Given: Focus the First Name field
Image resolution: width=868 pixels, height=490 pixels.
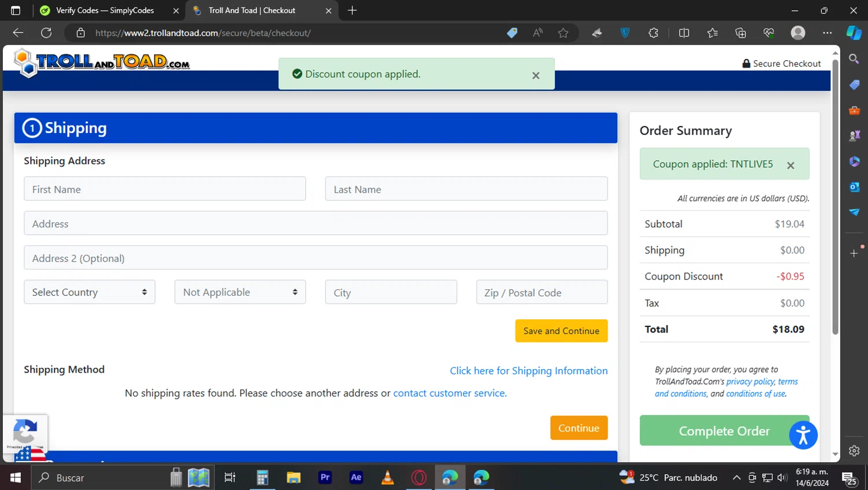Looking at the screenshot, I should tap(165, 189).
